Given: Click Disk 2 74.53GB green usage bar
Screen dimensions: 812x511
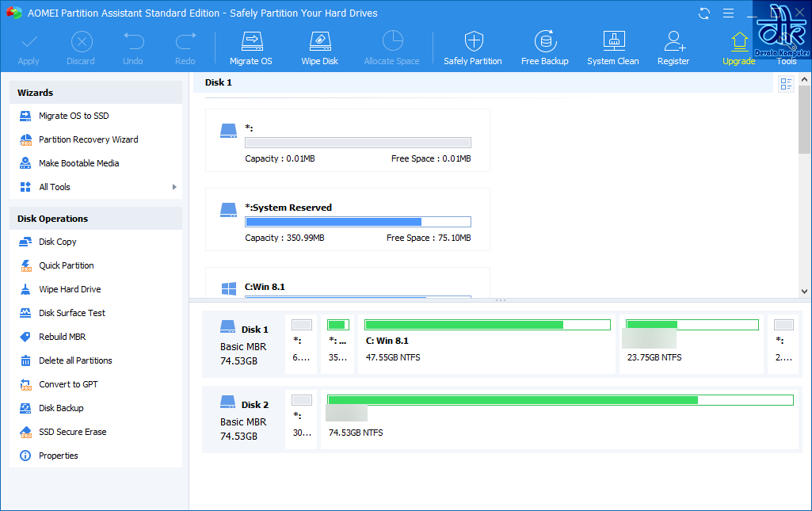Looking at the screenshot, I should coord(560,400).
